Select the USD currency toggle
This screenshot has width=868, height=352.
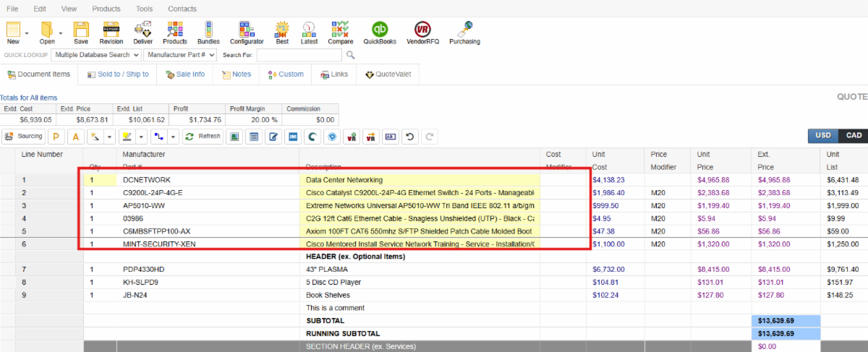click(x=823, y=136)
